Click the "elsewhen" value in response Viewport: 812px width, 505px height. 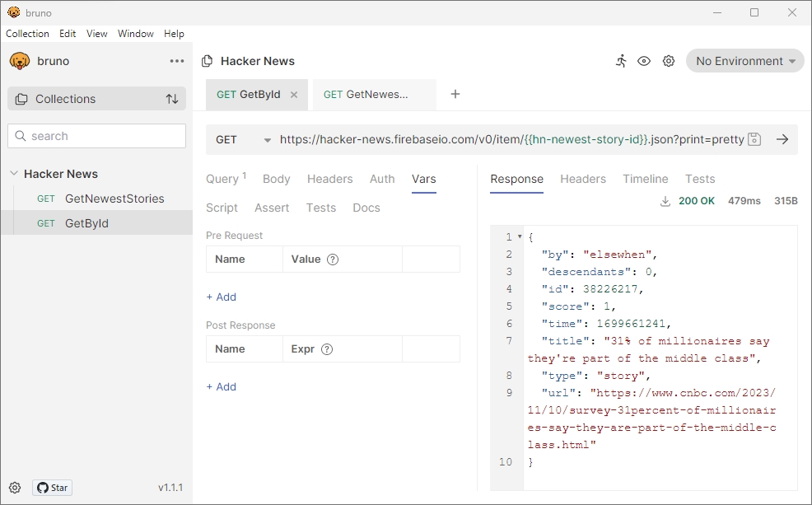coord(618,255)
